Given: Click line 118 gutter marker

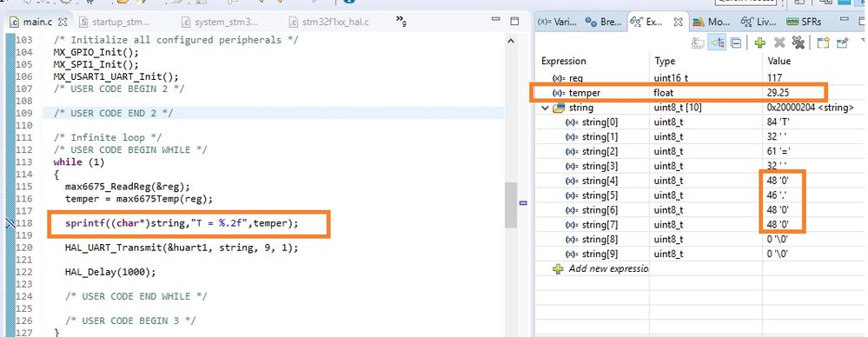Looking at the screenshot, I should point(10,223).
